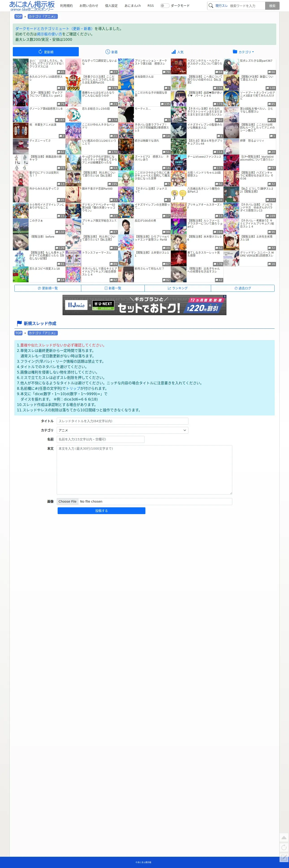The image size is (289, 868).
Task: Open thumbnail of 反応が100点の男 thread
Action: pos(126,226)
